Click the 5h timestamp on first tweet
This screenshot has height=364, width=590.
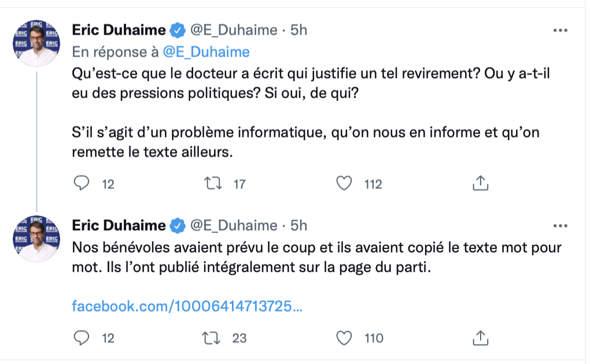(299, 30)
